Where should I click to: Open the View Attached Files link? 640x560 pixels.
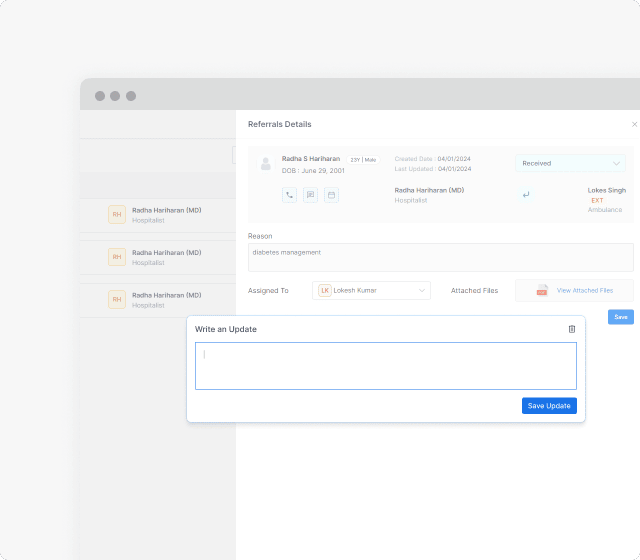point(584,290)
